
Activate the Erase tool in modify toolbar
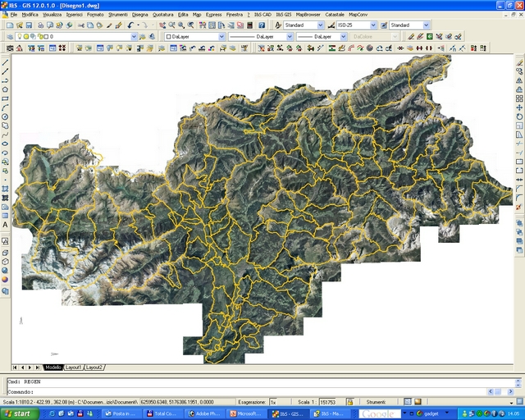coord(519,62)
